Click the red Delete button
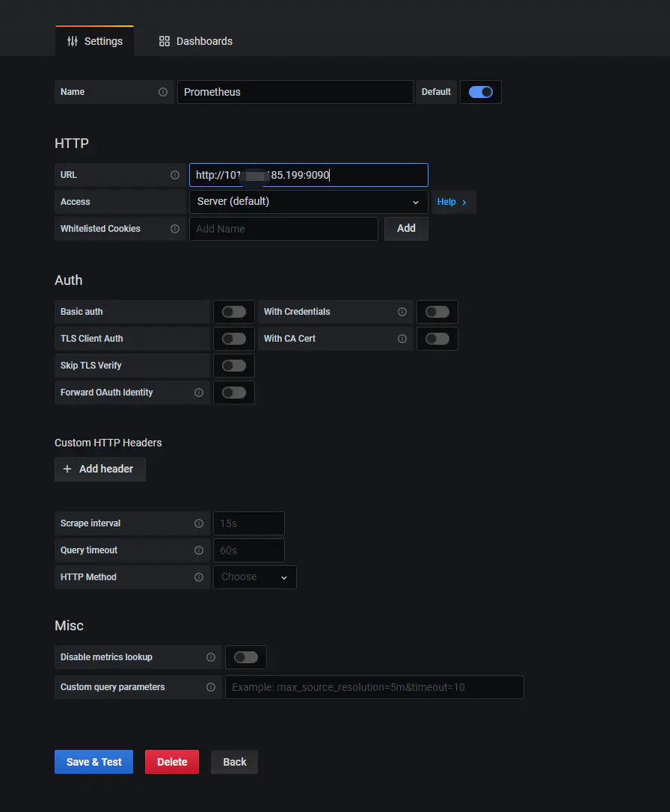 coord(172,763)
